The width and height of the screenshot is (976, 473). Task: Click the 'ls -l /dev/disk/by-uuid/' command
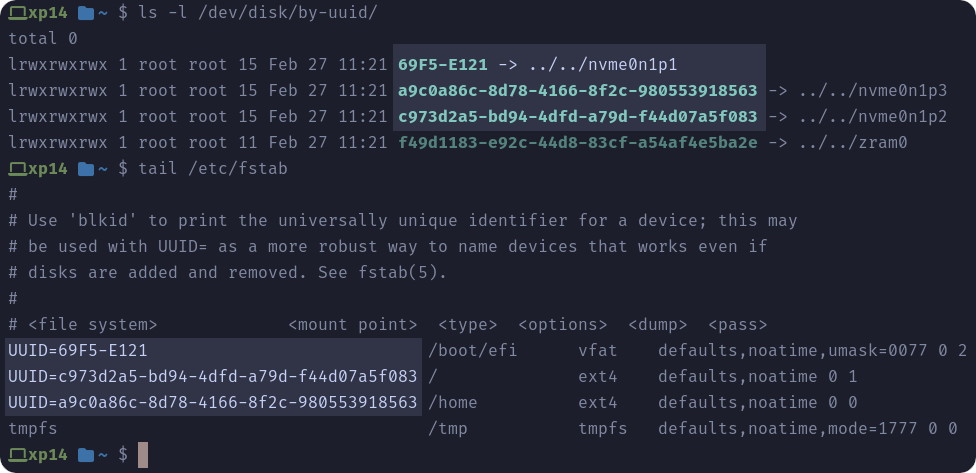[x=258, y=13]
